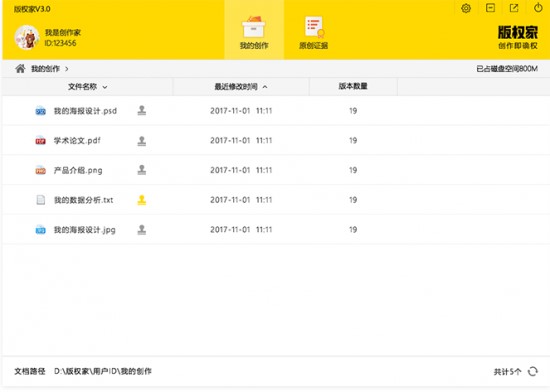550x392 pixels.
Task: Click modified time of 产品介绍.png row
Action: point(241,170)
